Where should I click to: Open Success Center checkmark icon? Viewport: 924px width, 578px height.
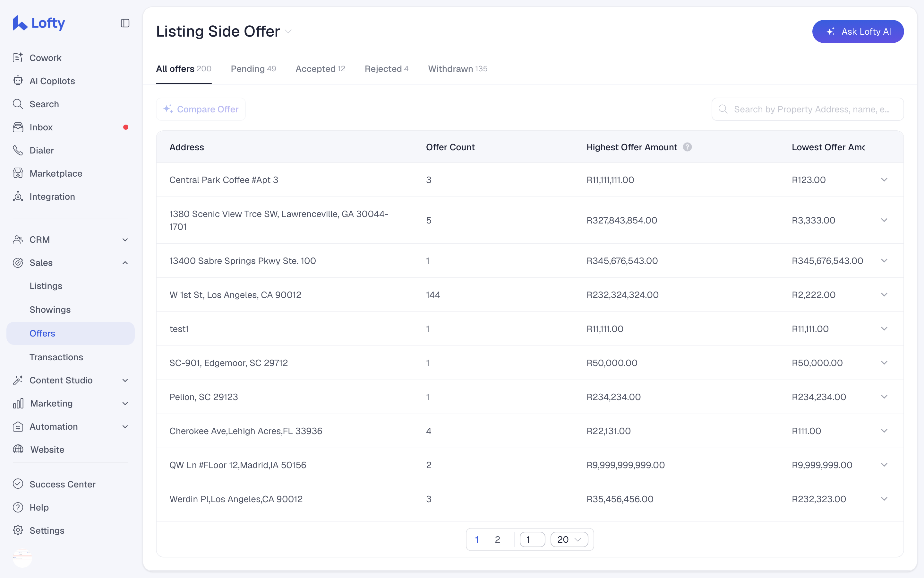(18, 484)
